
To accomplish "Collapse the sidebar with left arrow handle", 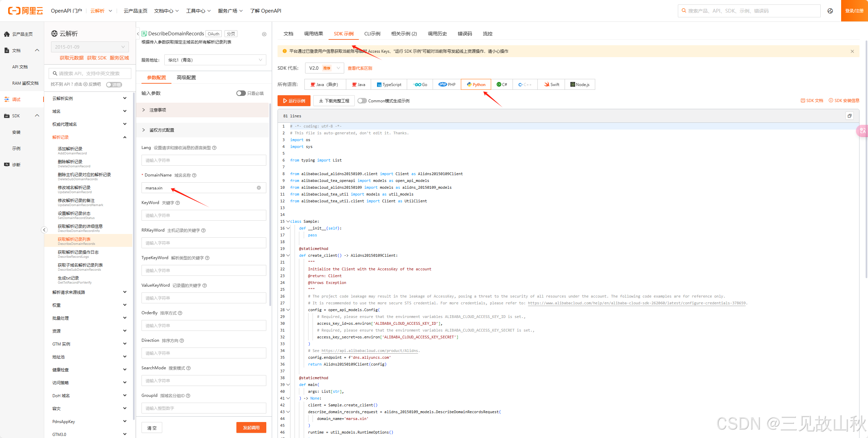I will pyautogui.click(x=44, y=230).
